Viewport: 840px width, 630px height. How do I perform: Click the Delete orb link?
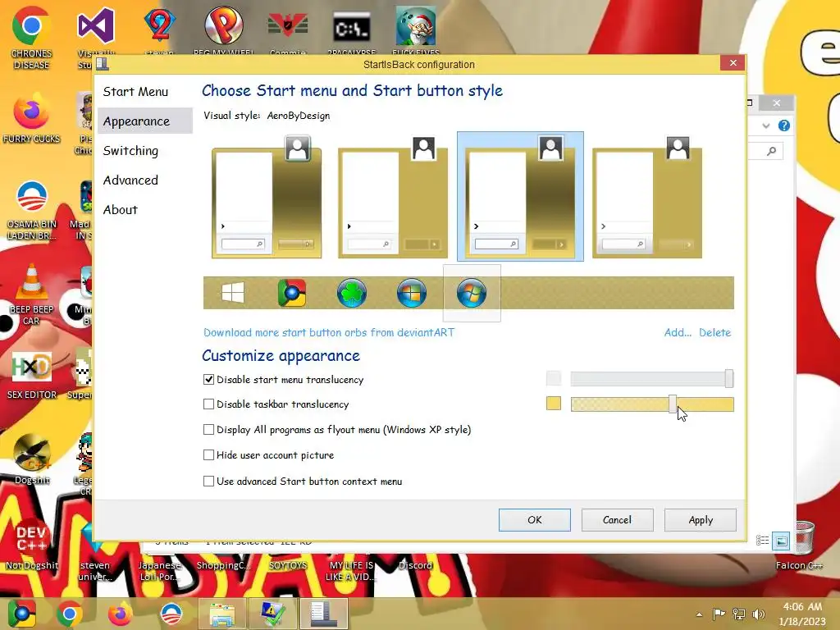click(x=714, y=333)
